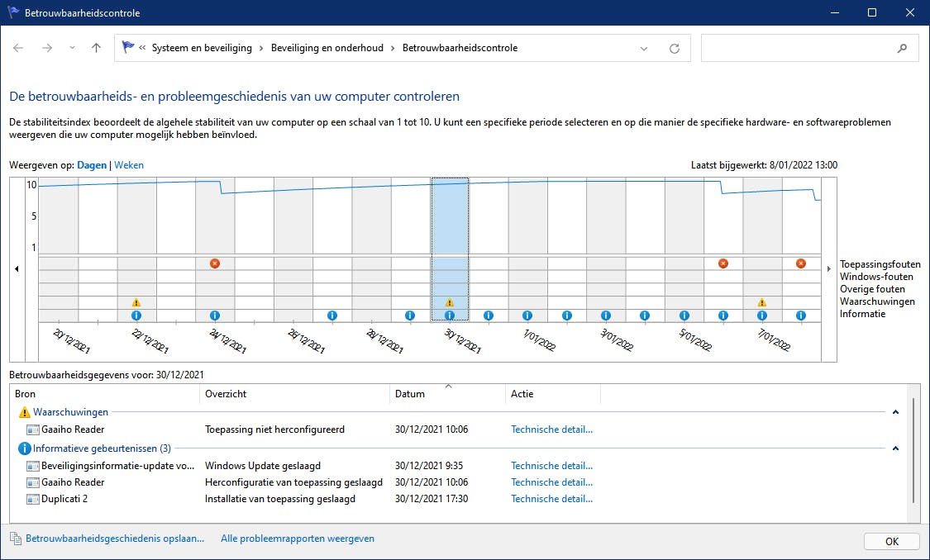Click Alle probleemrapporten weergeven
Viewport: 930px width, 560px height.
(298, 539)
